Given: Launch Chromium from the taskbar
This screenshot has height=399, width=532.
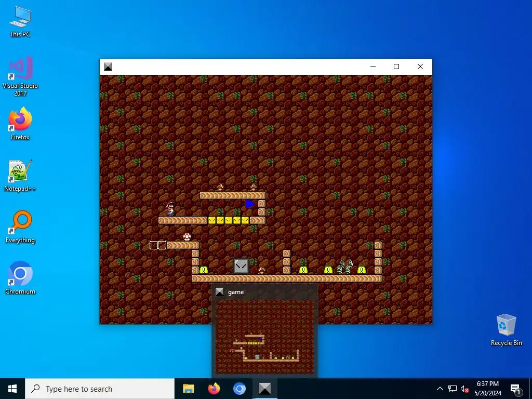Looking at the screenshot, I should [239, 389].
